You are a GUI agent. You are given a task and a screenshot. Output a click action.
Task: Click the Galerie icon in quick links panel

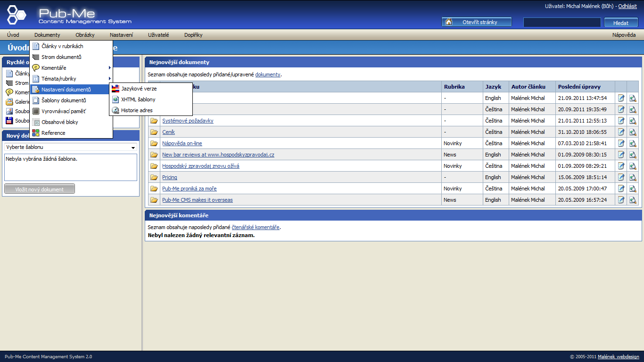9,102
